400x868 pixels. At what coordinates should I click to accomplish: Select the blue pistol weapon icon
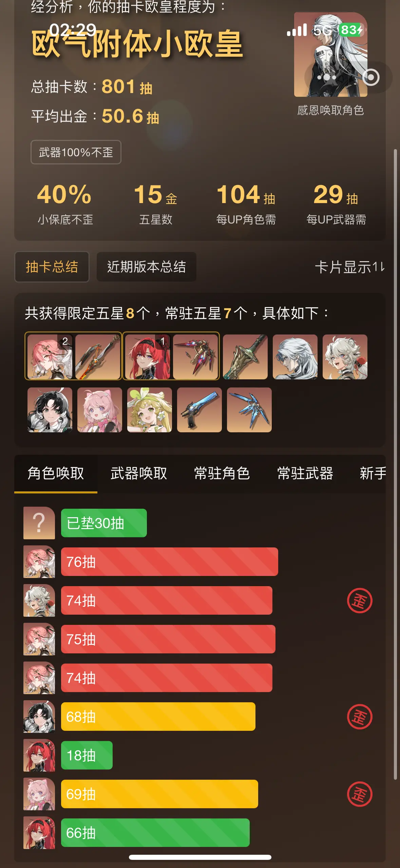click(199, 410)
